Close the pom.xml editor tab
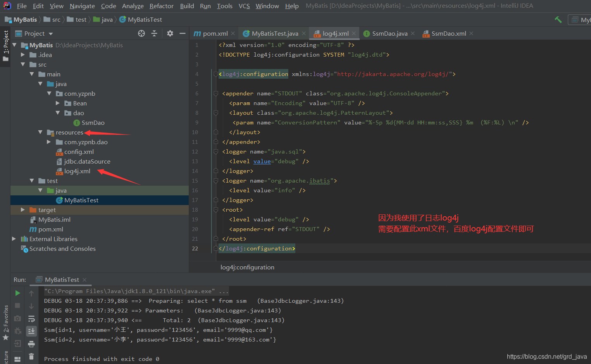The image size is (591, 364). (x=233, y=34)
